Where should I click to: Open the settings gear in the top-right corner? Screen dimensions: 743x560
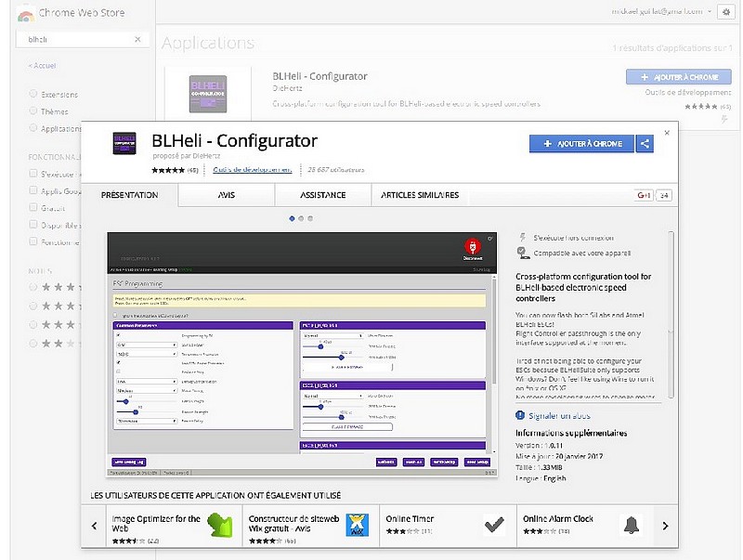pos(726,12)
